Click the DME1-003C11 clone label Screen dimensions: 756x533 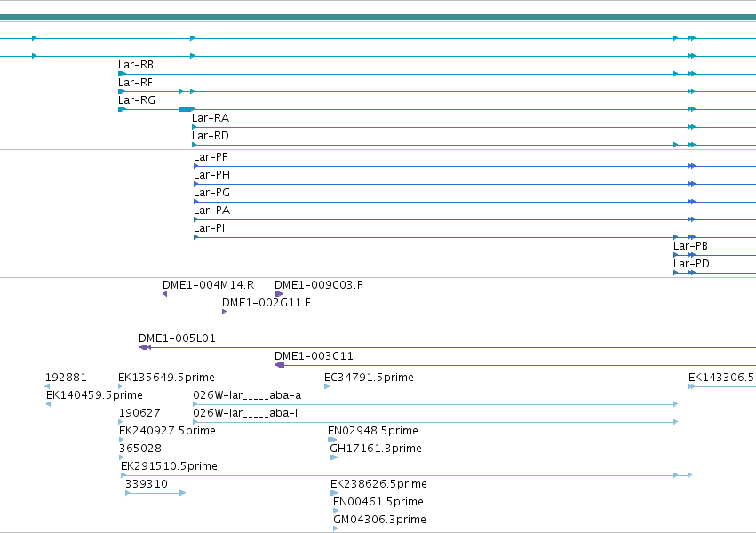coord(314,356)
